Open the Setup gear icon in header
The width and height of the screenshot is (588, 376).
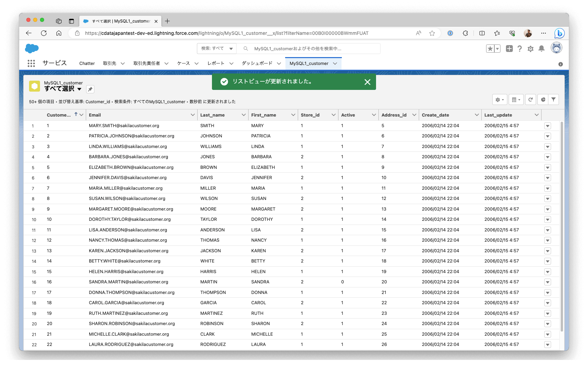[x=531, y=49]
